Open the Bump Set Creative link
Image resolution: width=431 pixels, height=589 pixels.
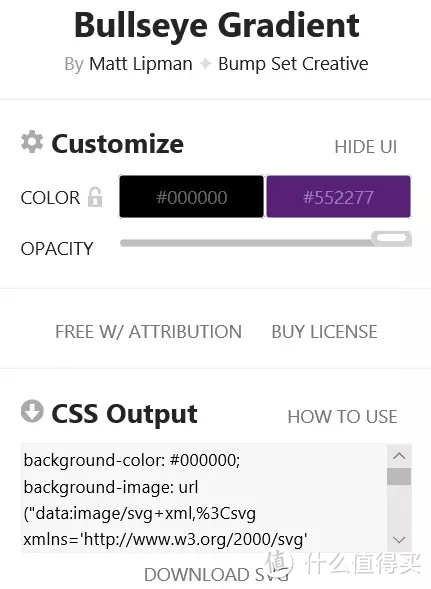[x=293, y=63]
